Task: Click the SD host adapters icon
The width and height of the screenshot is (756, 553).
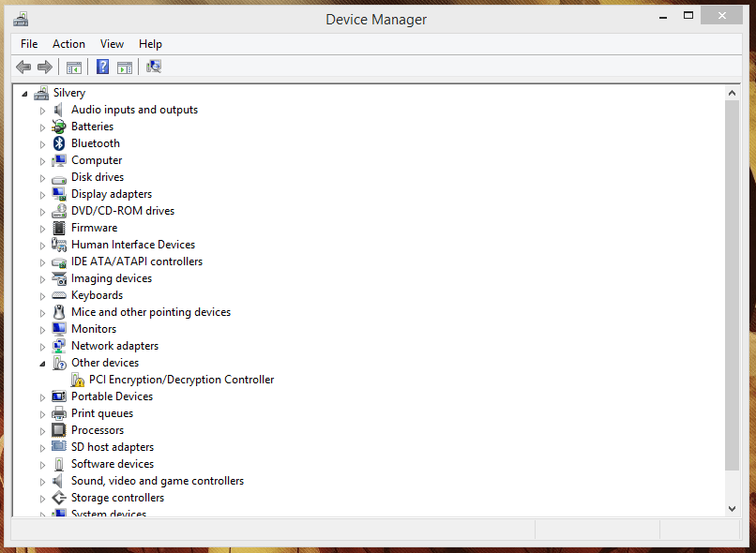Action: pos(59,446)
